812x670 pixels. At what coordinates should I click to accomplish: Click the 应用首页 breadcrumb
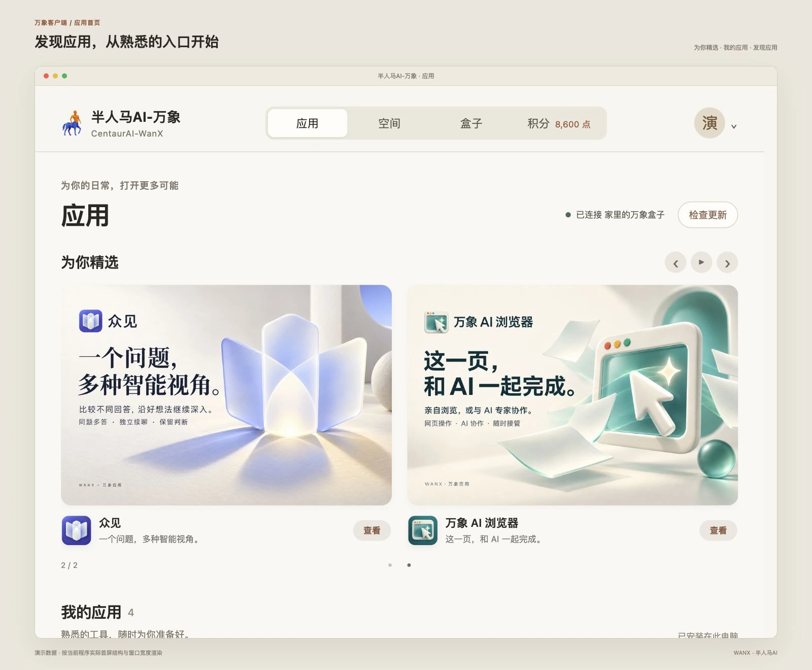point(87,23)
